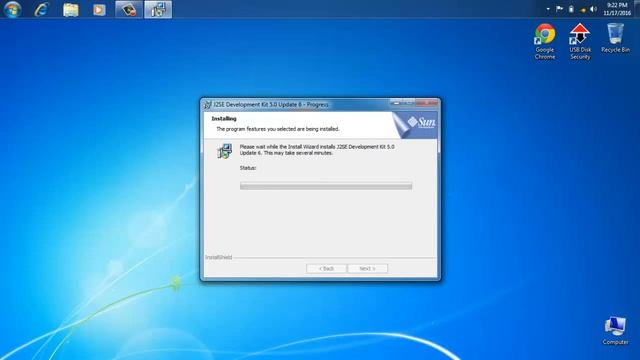This screenshot has height=360, width=640.
Task: Click the installer icon in the title bar
Action: point(207,105)
